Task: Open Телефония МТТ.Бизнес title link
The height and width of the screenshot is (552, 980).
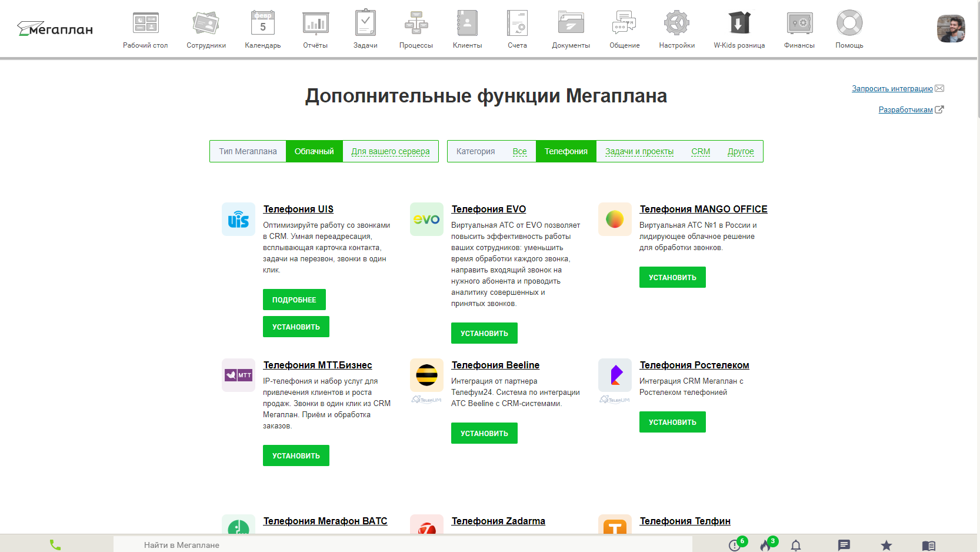Action: 318,365
